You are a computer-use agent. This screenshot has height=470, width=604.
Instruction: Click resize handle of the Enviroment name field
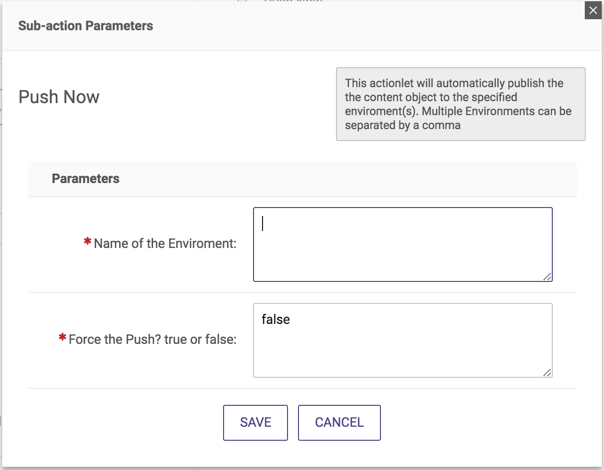tap(547, 276)
